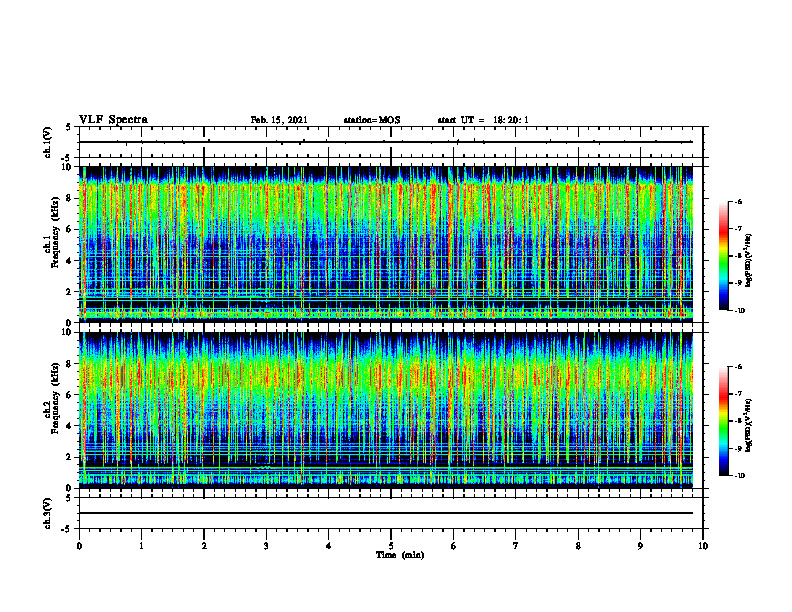The image size is (792, 612).
Task: Click the ch.1 frequency tick label "8"
Action: click(x=69, y=198)
